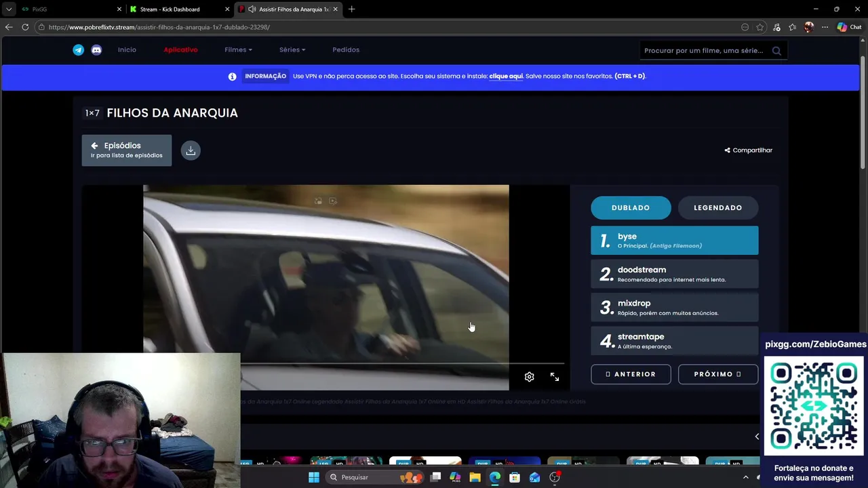Open Microsoft 365 Copilot from the taskbar
The image size is (868, 488).
click(x=455, y=477)
